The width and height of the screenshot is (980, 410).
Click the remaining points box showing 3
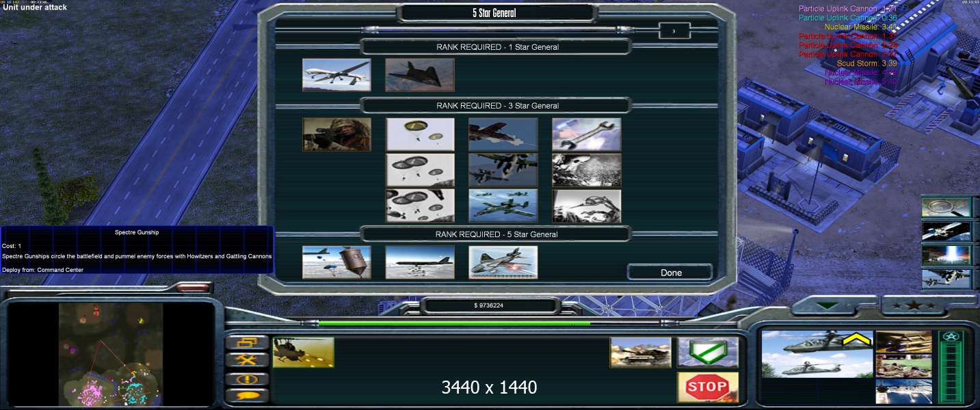[x=674, y=31]
